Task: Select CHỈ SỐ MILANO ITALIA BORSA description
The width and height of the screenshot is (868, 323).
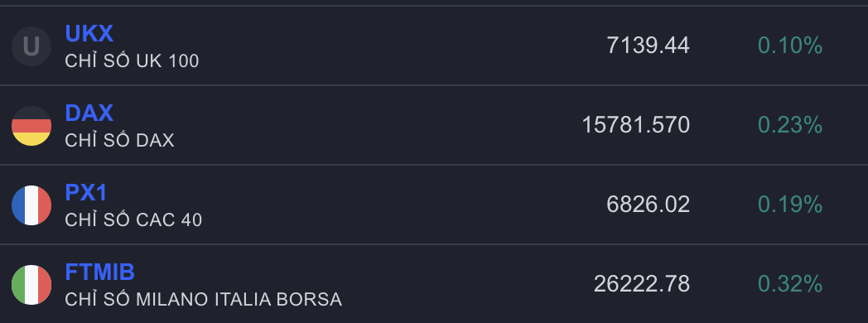Action: [203, 299]
